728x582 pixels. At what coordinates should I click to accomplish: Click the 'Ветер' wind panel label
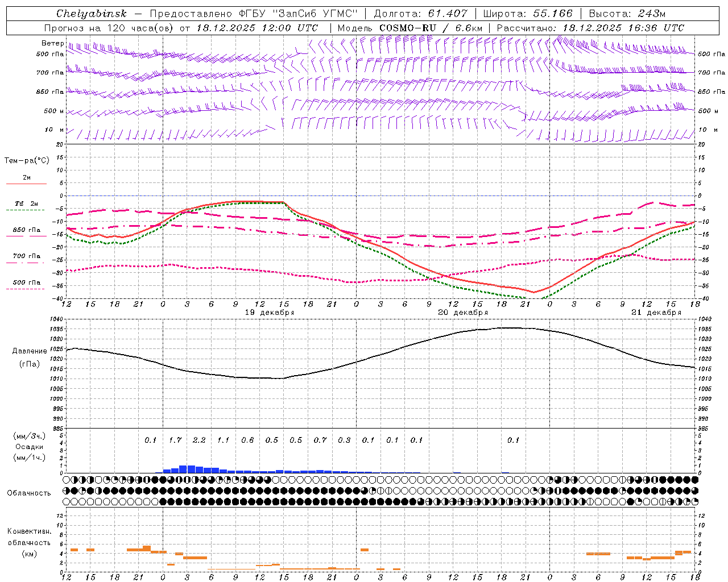click(x=52, y=43)
